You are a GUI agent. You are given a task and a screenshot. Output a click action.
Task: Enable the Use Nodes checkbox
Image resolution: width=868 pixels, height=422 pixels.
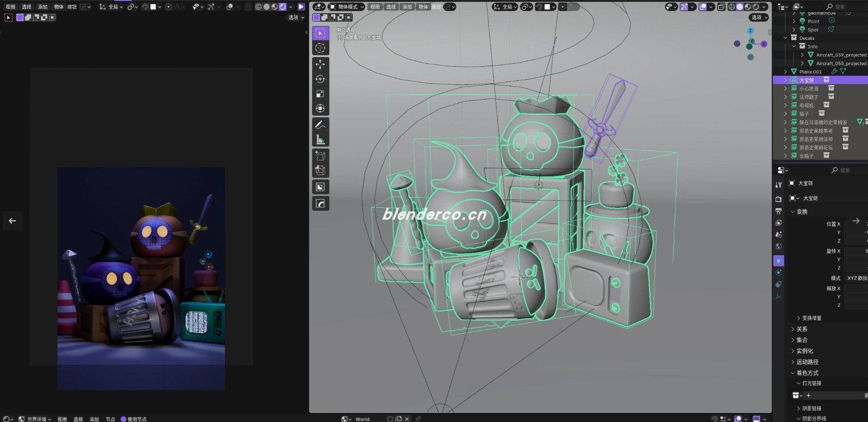coord(123,419)
